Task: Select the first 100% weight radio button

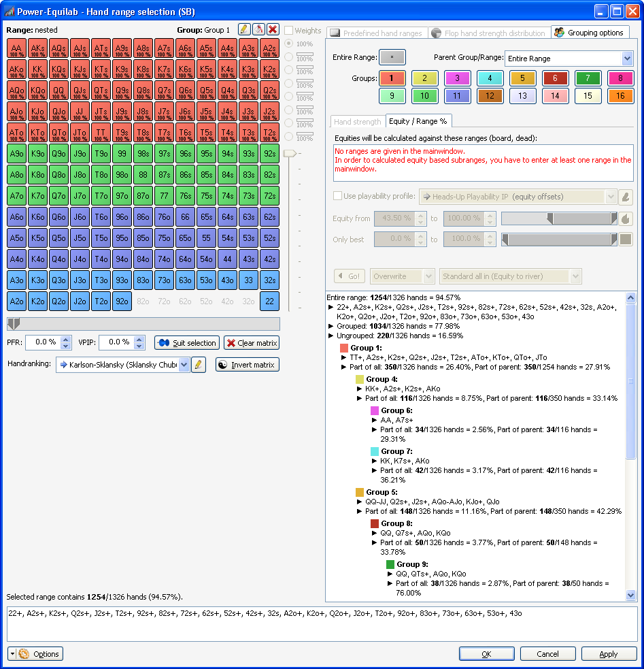Action: pos(289,44)
